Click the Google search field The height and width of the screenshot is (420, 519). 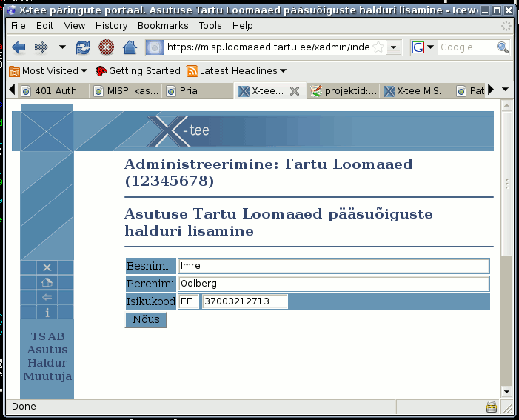466,47
